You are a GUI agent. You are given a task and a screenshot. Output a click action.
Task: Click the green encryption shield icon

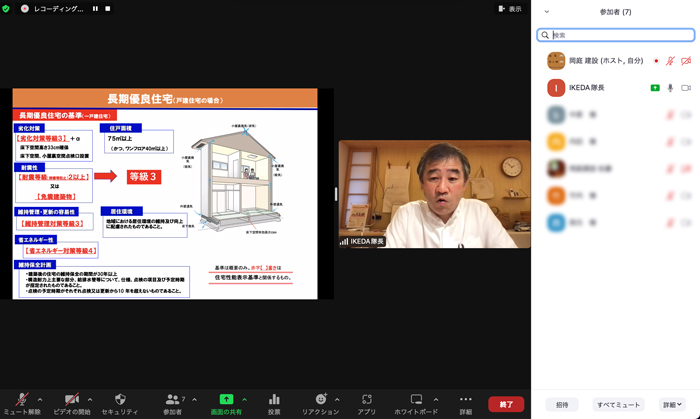5,8
